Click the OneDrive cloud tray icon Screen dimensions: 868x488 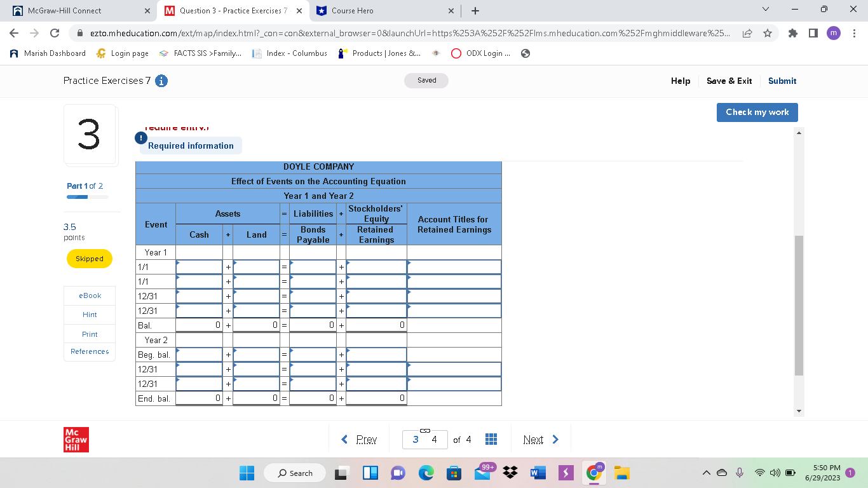pyautogui.click(x=722, y=473)
